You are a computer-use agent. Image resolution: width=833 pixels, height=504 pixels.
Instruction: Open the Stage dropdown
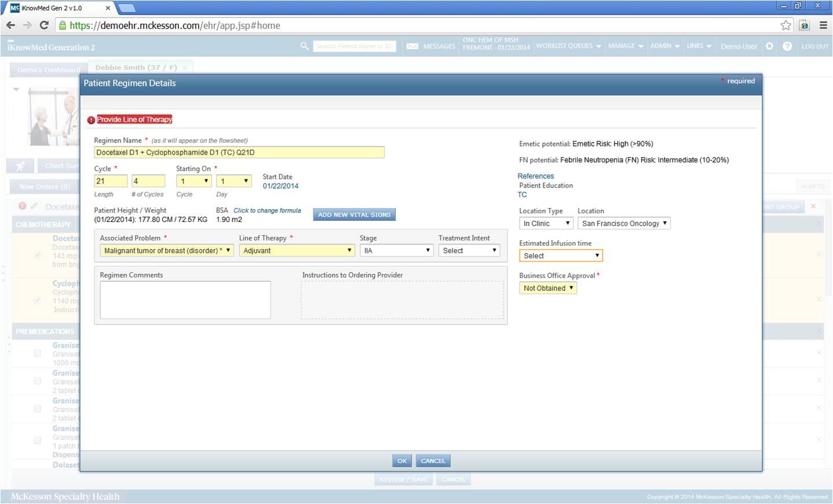[396, 251]
